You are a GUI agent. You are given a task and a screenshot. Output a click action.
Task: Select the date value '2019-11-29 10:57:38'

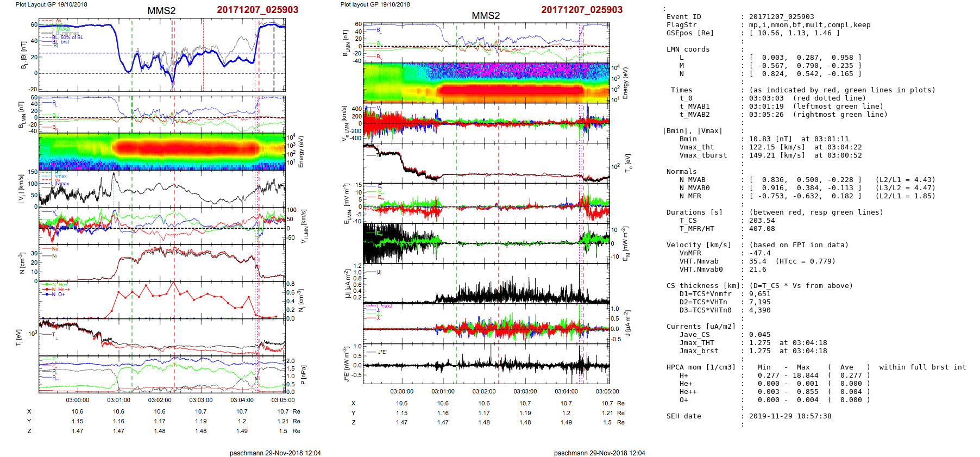coord(790,416)
